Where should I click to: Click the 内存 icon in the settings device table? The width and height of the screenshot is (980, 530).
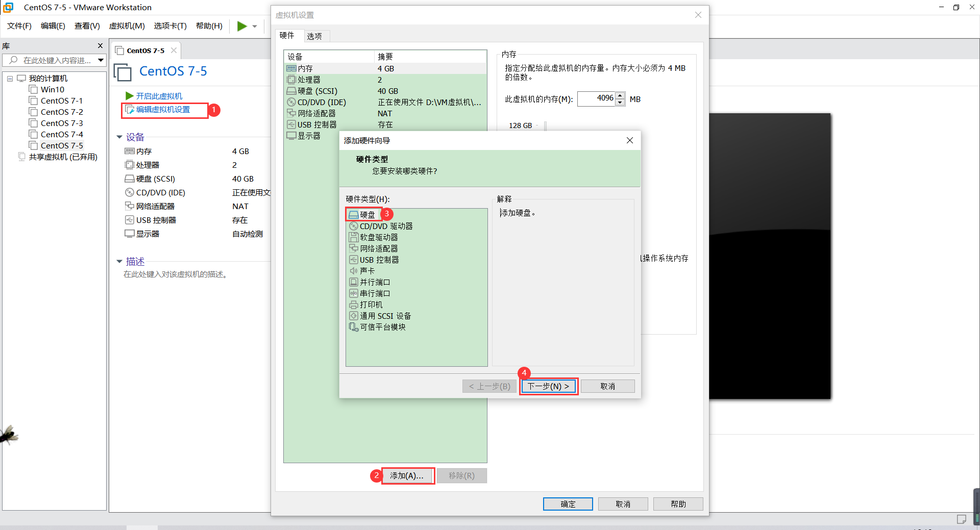pos(291,68)
